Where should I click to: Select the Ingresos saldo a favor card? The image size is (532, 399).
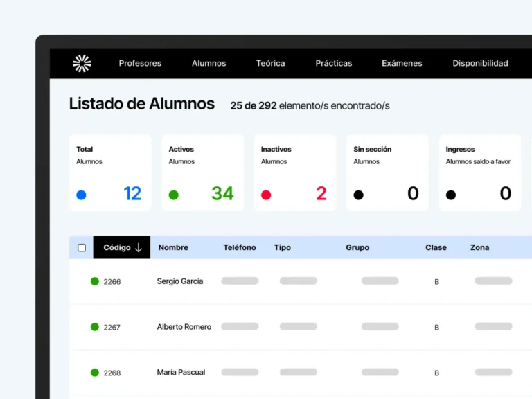point(480,172)
